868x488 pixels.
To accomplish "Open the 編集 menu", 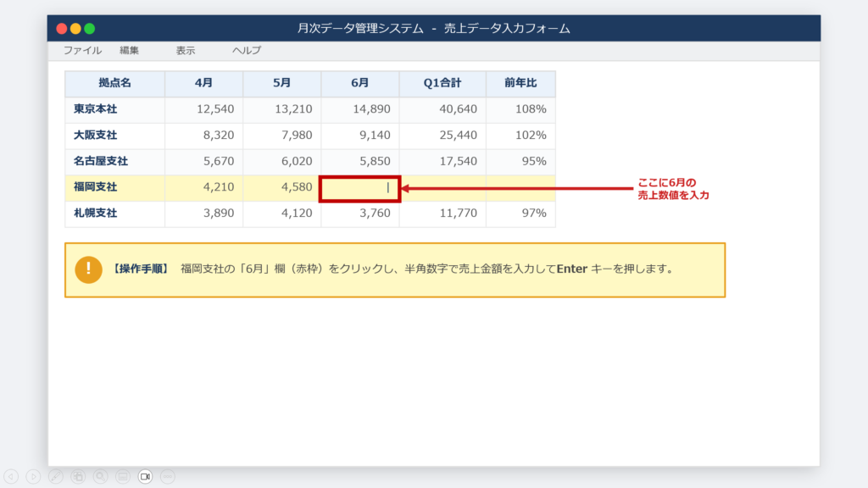I will [129, 51].
